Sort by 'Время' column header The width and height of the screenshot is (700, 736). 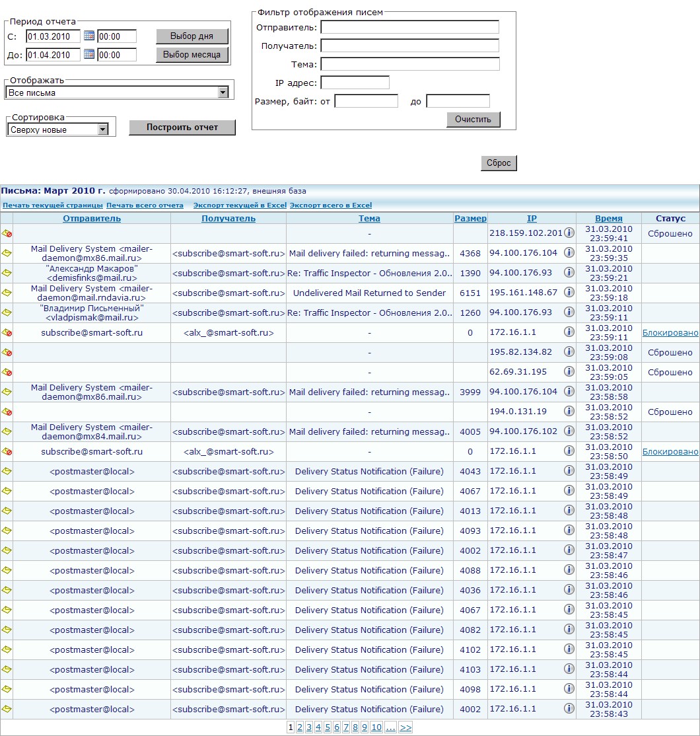click(608, 218)
